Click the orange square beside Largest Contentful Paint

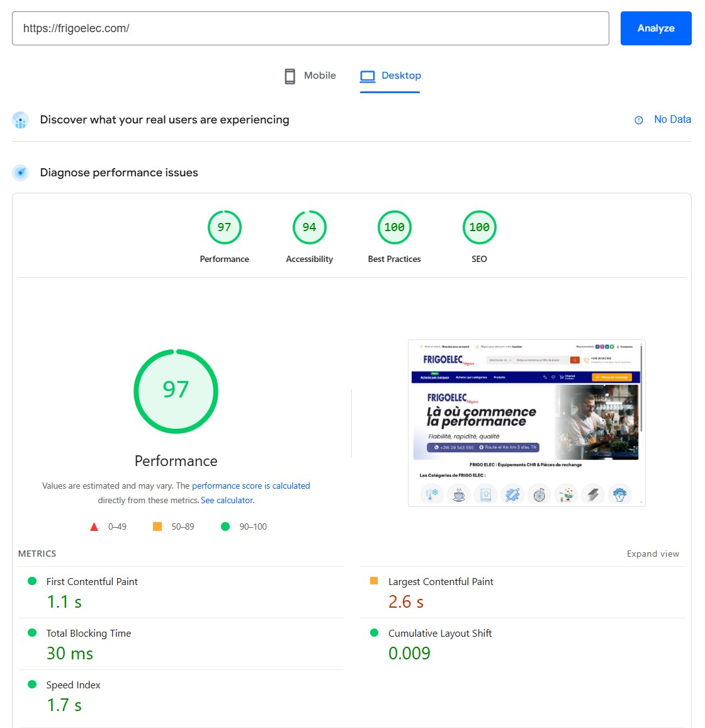[374, 581]
